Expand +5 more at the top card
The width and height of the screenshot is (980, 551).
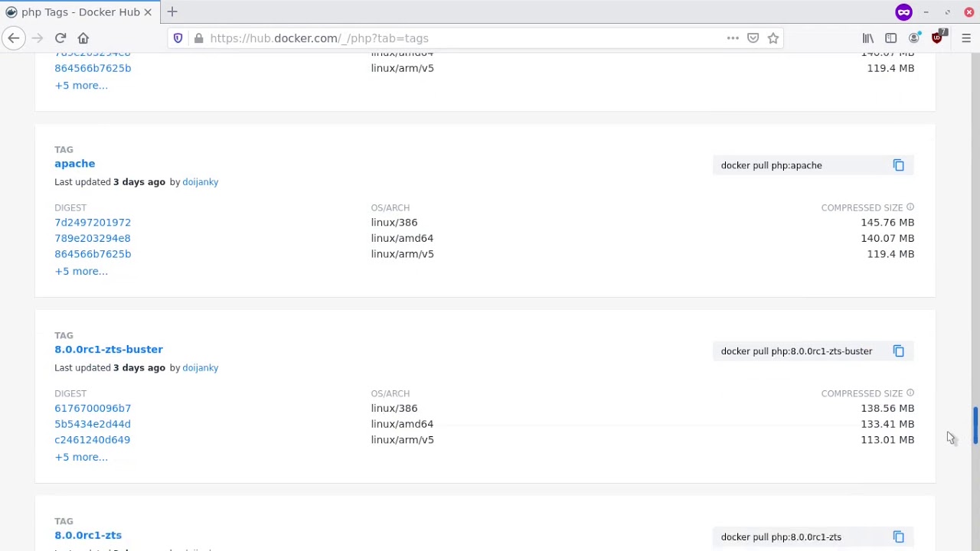81,85
